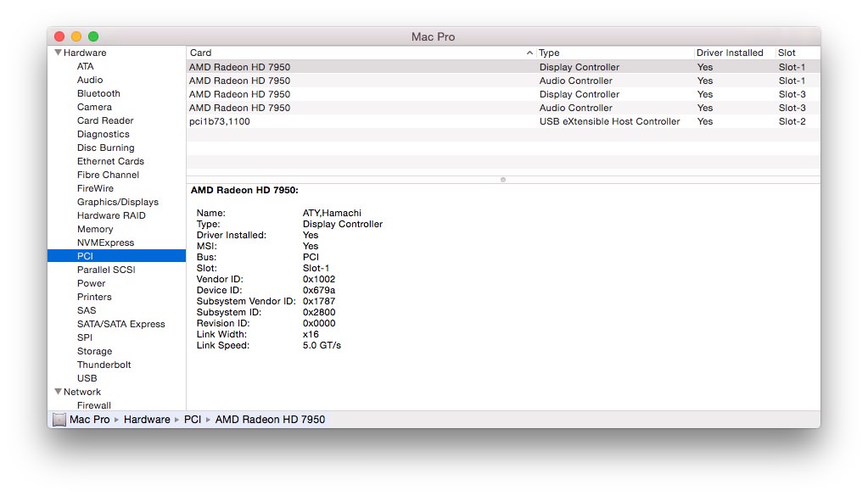The width and height of the screenshot is (868, 496).
Task: Select AMD Radeon HD 7950 Display Controller Slot-1 row
Action: pos(503,67)
